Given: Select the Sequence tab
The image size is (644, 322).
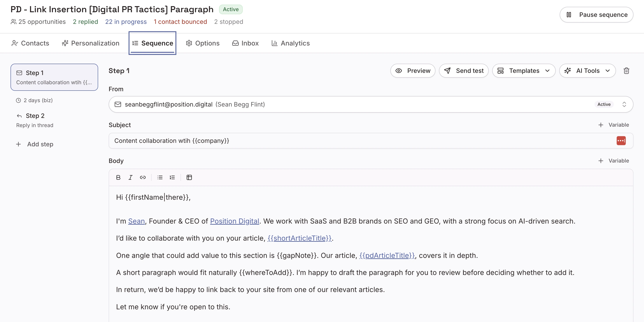Looking at the screenshot, I should (x=152, y=43).
